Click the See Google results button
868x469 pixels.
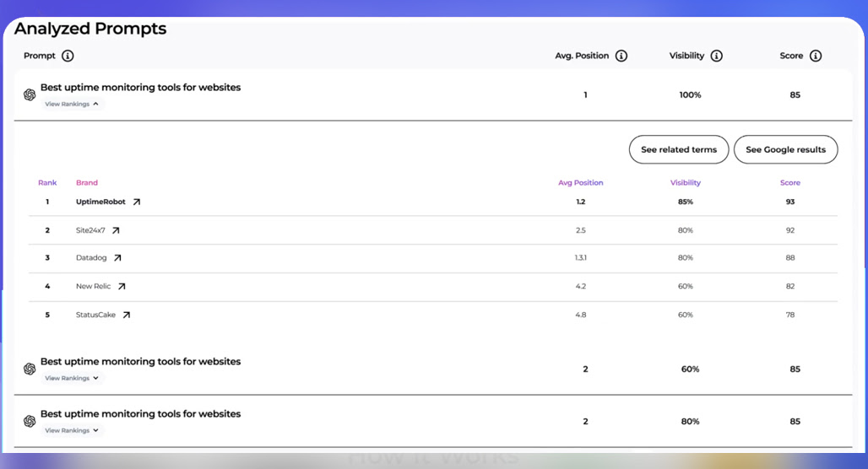point(785,149)
